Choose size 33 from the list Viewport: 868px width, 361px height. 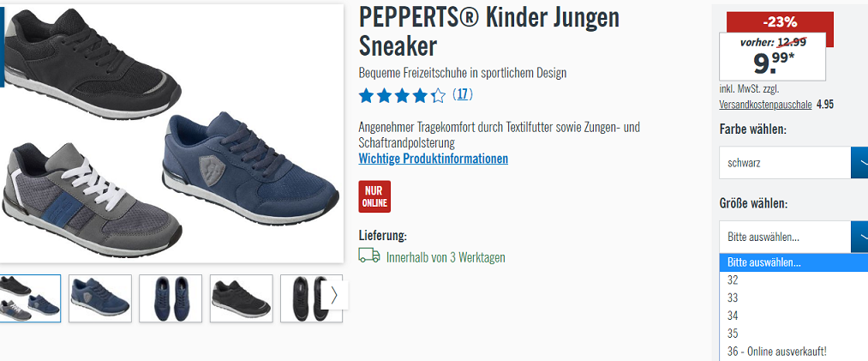click(x=793, y=298)
